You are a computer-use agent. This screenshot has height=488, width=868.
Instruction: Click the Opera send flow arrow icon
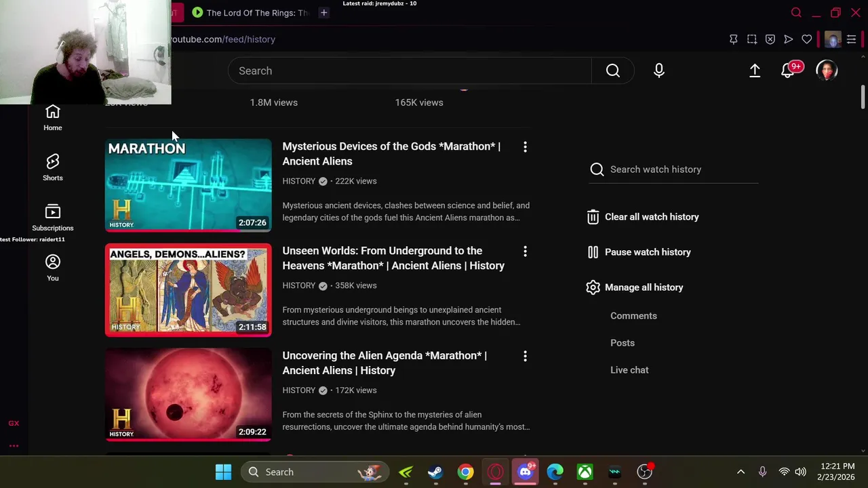point(789,39)
